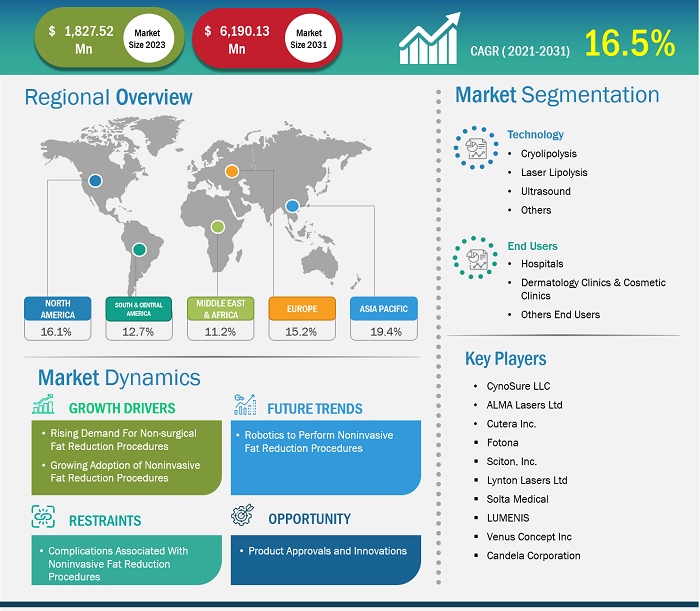This screenshot has height=611, width=700.
Task: Click the 15.2% Europe share value
Action: point(301,332)
